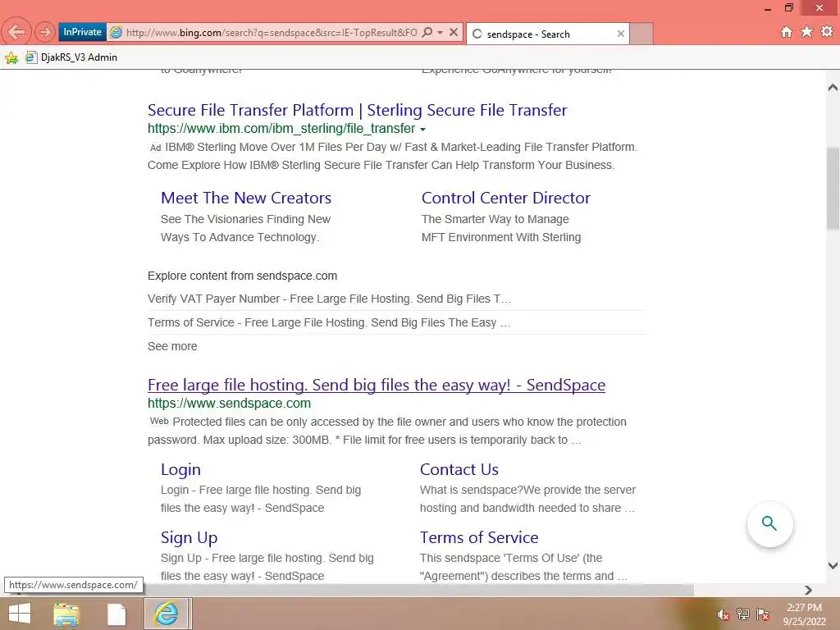Click the horizontal scrollbar thumb

[x=419, y=590]
